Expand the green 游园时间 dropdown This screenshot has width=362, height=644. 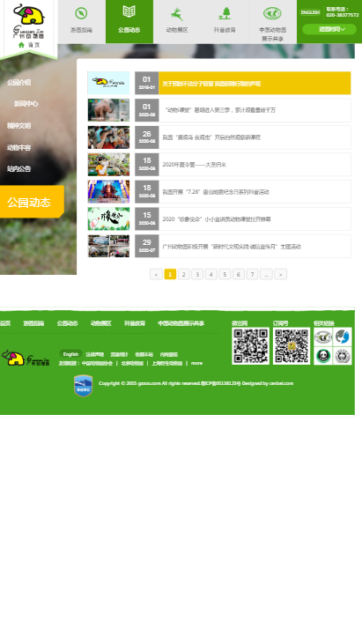[329, 29]
